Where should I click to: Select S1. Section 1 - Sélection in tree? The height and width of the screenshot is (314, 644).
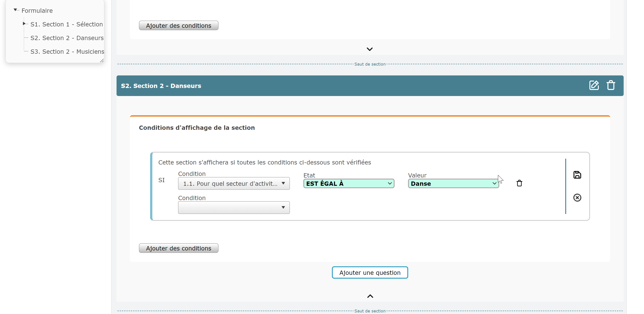66,24
